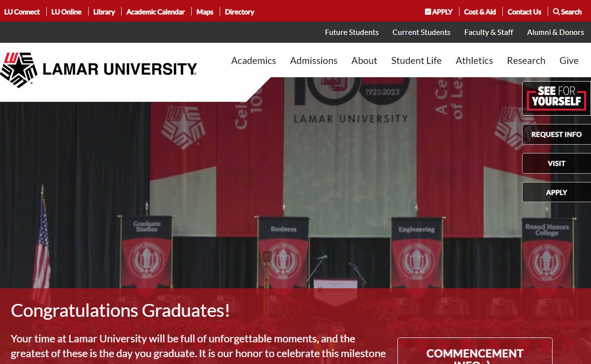The image size is (591, 364).
Task: Click the magnifier icon next to Search
Action: pyautogui.click(x=556, y=11)
